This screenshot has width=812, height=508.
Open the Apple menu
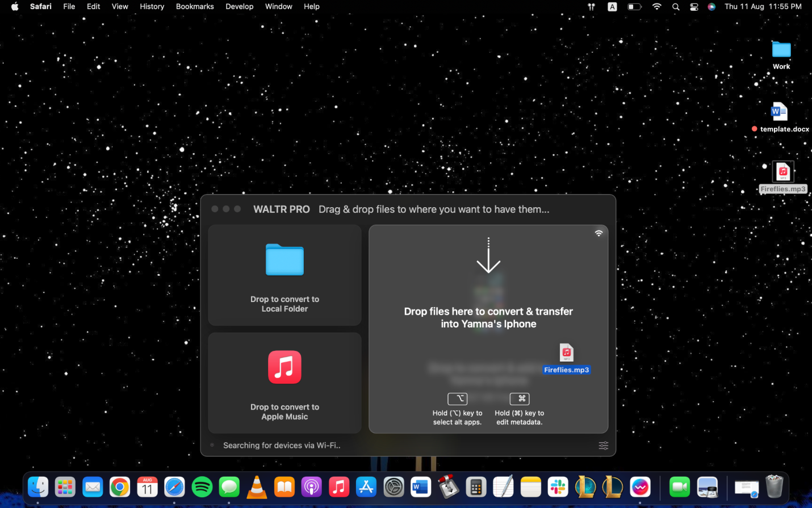[x=15, y=7]
